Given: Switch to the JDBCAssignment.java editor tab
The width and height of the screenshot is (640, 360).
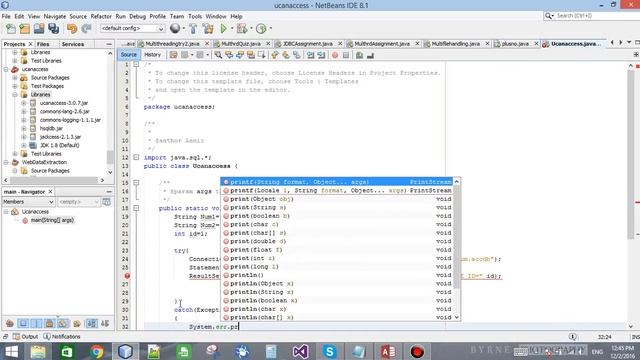Looking at the screenshot, I should [307, 44].
